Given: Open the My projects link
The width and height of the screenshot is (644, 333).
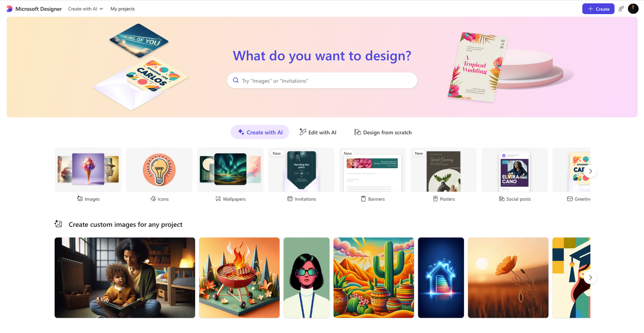Looking at the screenshot, I should pos(122,9).
